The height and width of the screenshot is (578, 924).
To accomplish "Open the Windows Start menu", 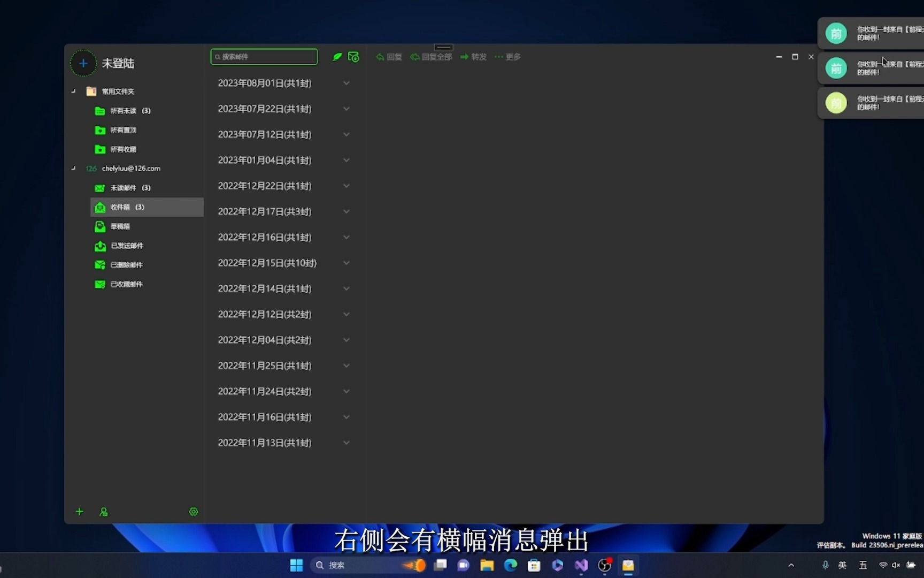I will pos(296,565).
